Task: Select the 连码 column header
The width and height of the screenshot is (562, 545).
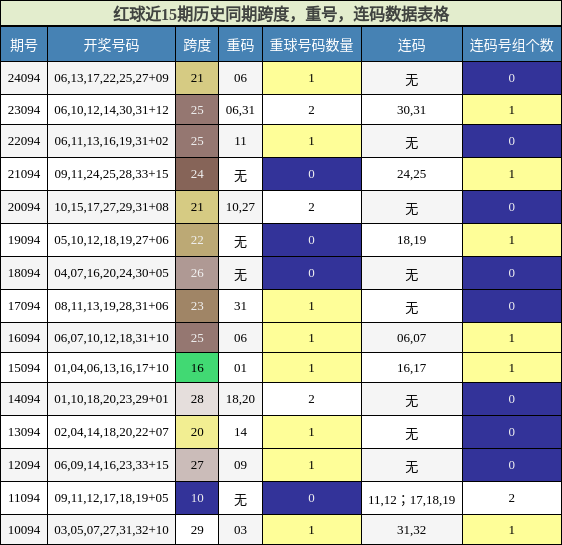Action: tap(411, 44)
